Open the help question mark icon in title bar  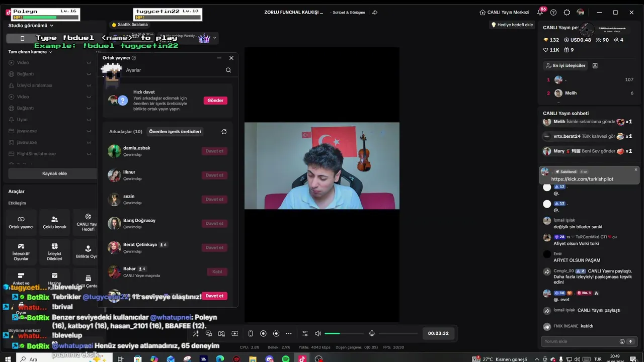pos(553,12)
